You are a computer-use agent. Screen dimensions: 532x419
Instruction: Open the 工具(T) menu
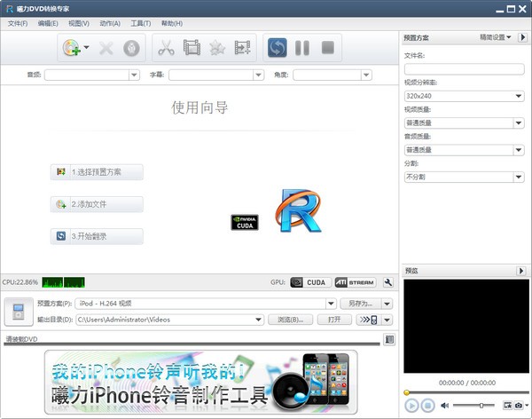tap(141, 23)
